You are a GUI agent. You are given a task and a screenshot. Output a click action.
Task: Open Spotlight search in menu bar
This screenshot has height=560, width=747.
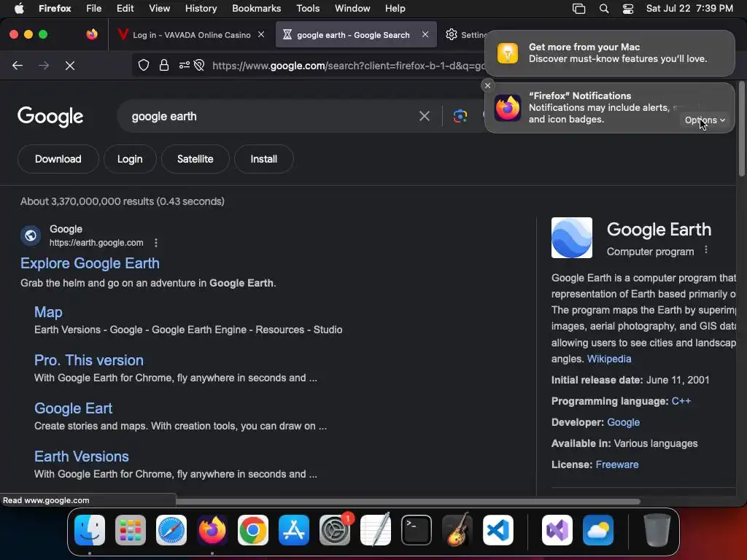(x=603, y=8)
